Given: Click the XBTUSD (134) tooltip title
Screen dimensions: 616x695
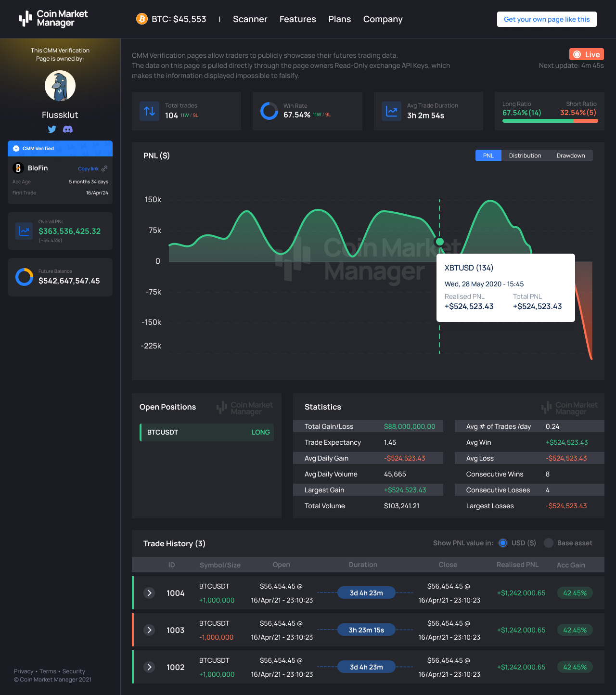Looking at the screenshot, I should point(469,268).
